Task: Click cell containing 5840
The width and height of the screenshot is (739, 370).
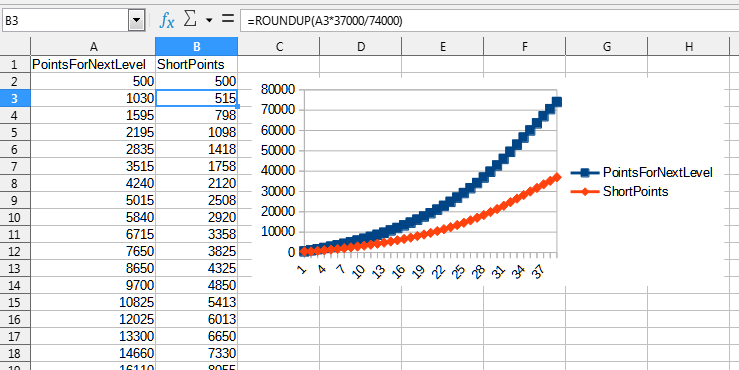Action: [x=93, y=217]
